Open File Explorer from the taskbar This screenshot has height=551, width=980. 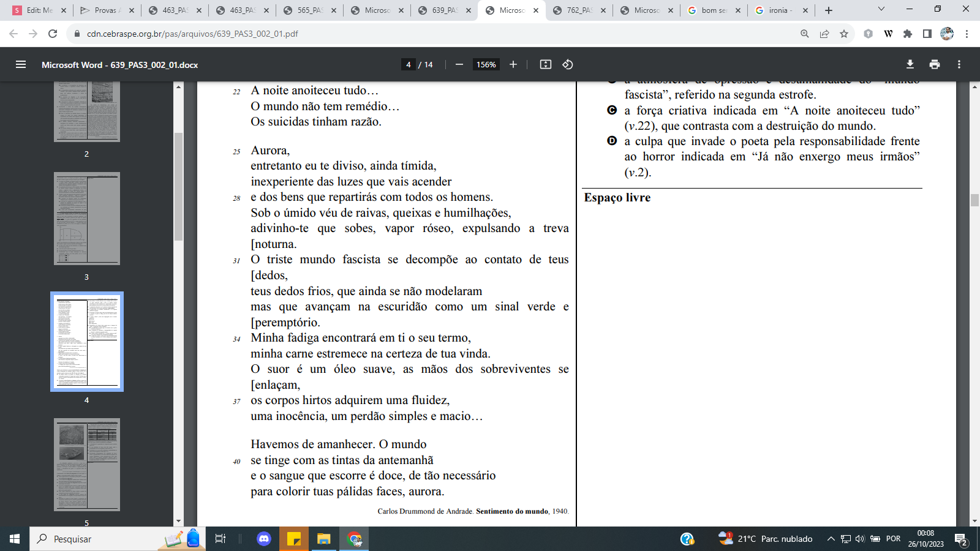323,539
